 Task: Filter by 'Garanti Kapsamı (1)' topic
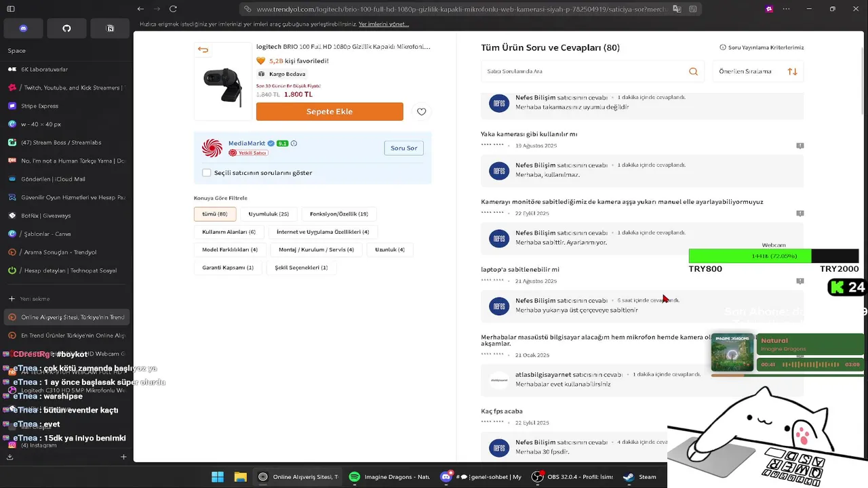point(228,268)
